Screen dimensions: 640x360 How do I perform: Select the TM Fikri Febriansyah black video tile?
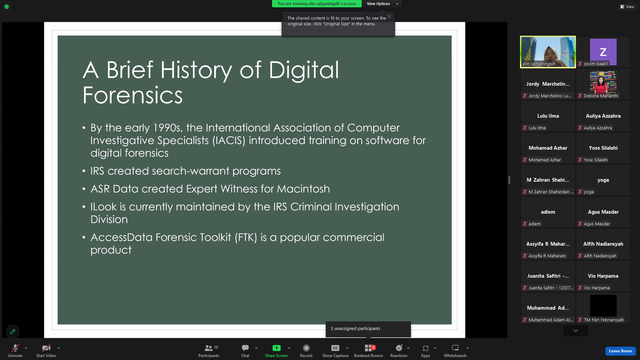pos(603,308)
